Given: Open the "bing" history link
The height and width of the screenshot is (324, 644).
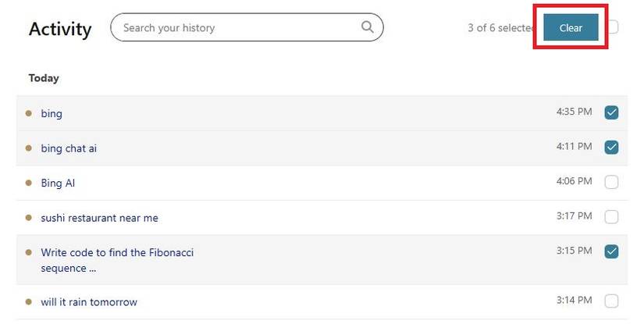Looking at the screenshot, I should tap(52, 114).
